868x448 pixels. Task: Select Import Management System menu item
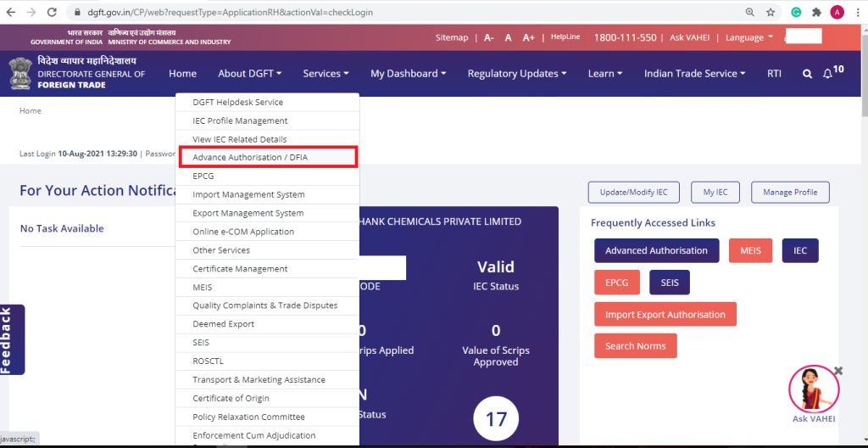[267, 194]
